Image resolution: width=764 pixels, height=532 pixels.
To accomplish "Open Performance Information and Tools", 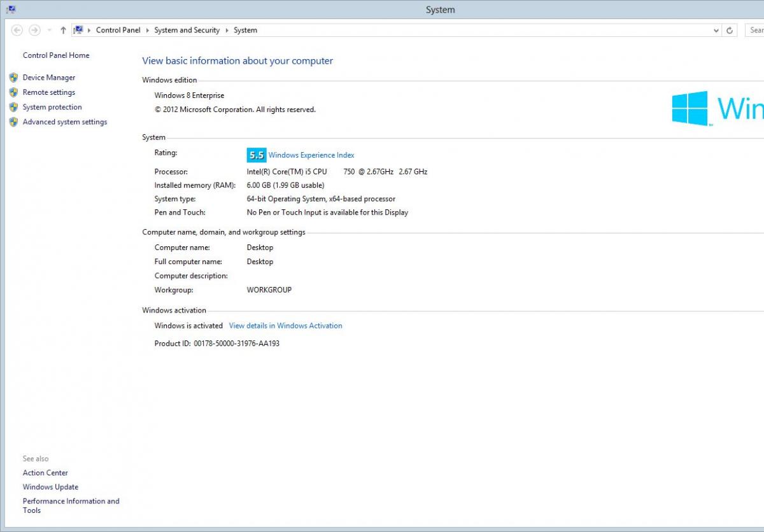I will point(71,505).
